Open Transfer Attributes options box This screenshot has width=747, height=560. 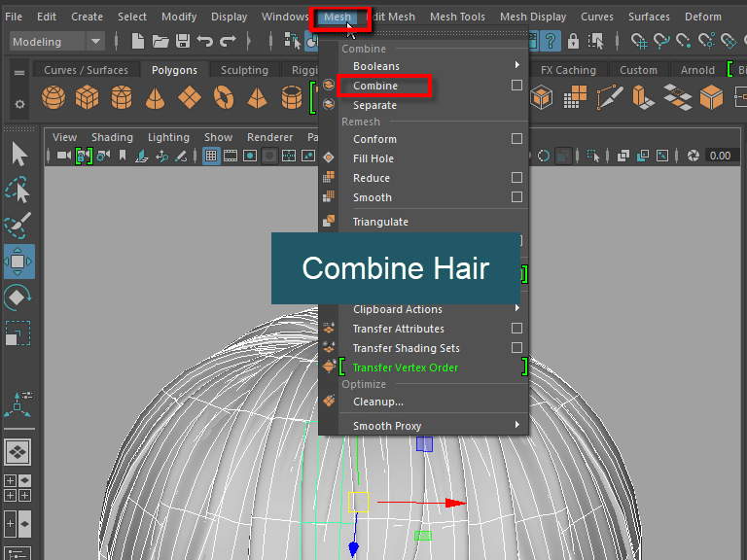point(516,329)
